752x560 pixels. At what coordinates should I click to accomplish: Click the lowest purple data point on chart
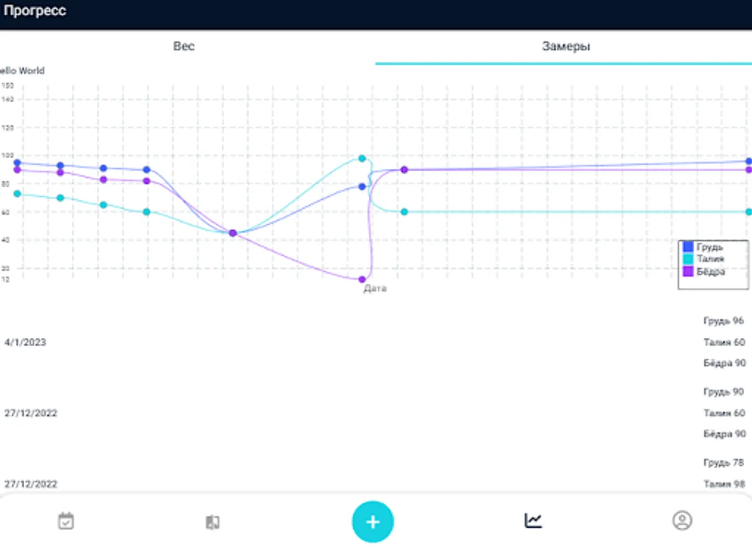[x=362, y=279]
